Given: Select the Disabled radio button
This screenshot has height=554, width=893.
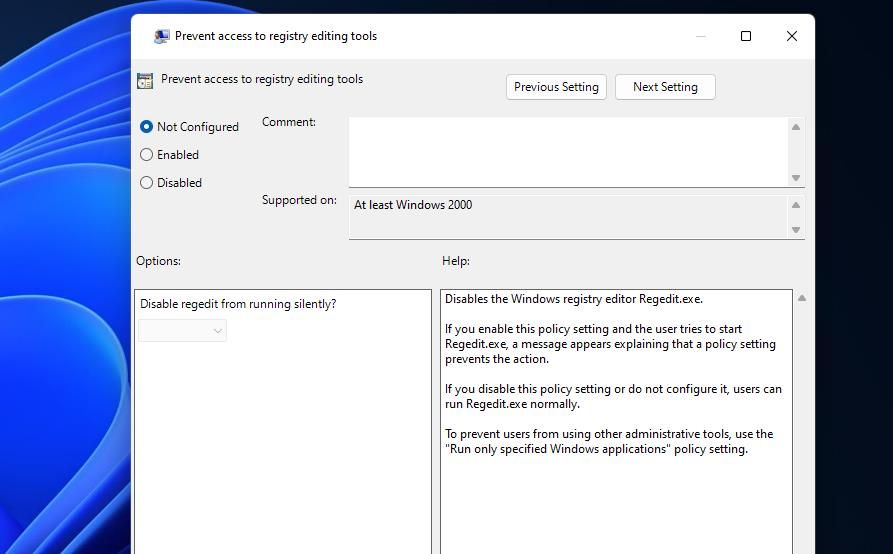Looking at the screenshot, I should [x=146, y=183].
